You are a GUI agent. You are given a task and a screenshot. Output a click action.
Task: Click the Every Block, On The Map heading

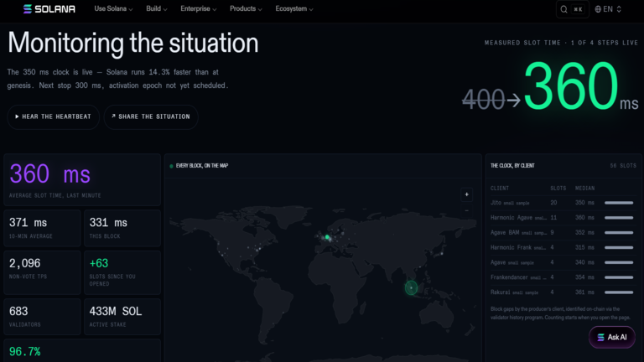[x=201, y=166]
